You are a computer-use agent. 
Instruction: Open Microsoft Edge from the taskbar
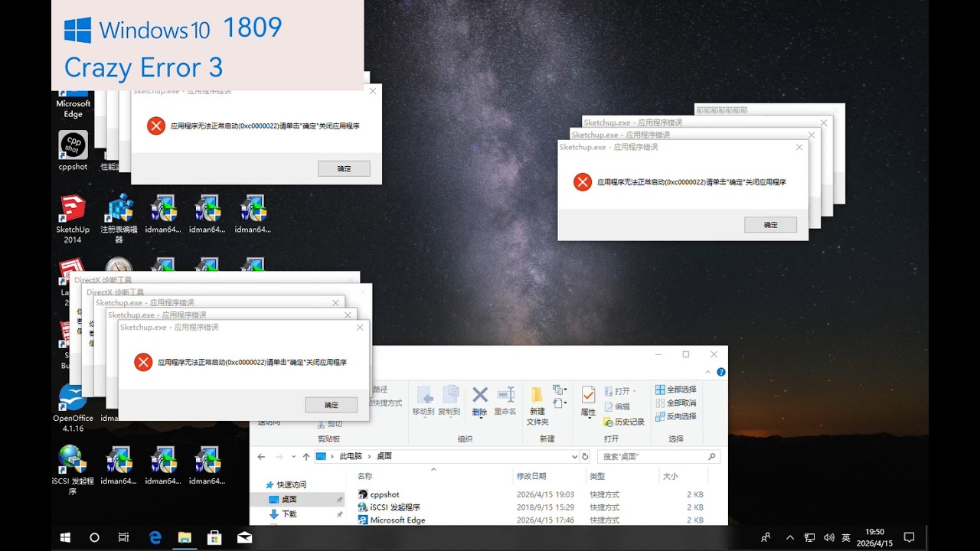pos(155,537)
